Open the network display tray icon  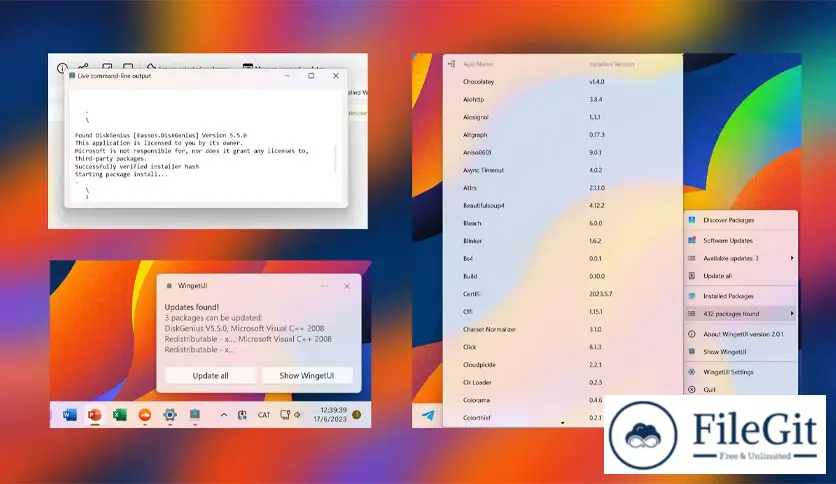tap(285, 415)
